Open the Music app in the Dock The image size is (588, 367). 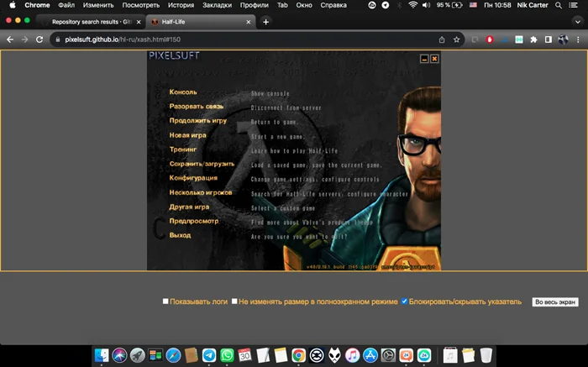[353, 355]
